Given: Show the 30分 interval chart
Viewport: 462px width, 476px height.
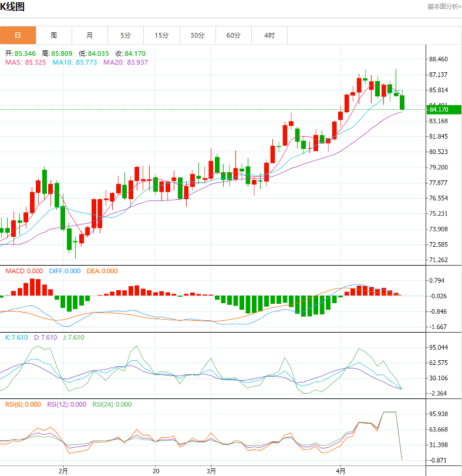Looking at the screenshot, I should point(198,35).
